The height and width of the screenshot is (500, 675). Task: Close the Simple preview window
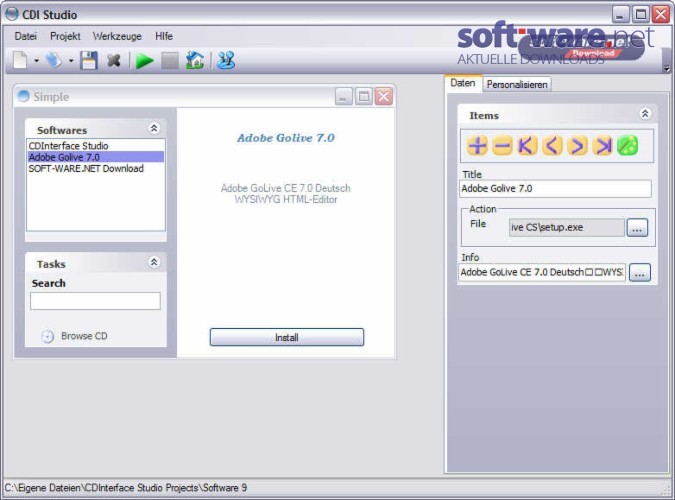pos(384,96)
